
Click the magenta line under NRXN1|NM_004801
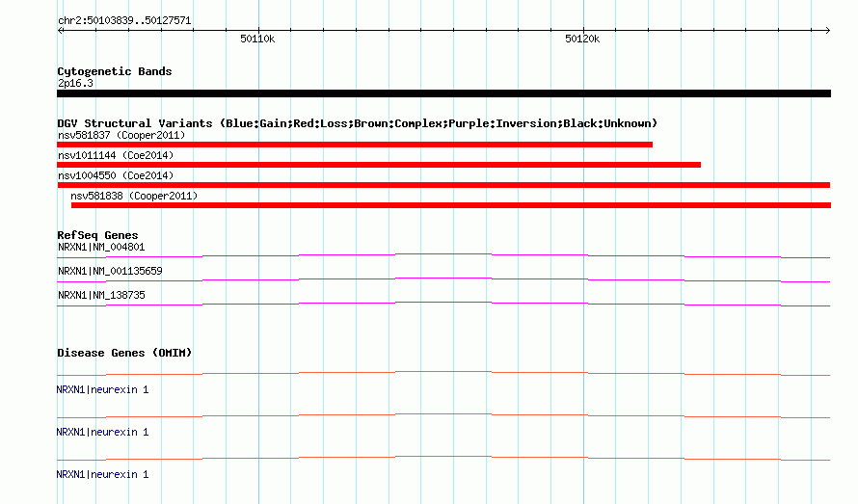pyautogui.click(x=443, y=255)
